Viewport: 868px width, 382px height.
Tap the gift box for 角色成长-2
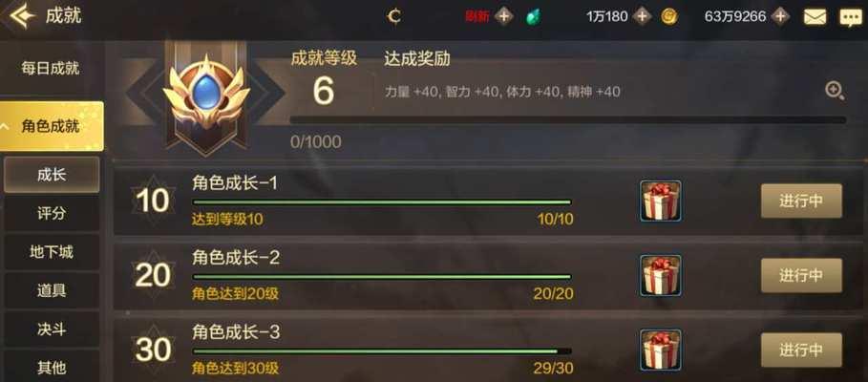click(x=661, y=275)
